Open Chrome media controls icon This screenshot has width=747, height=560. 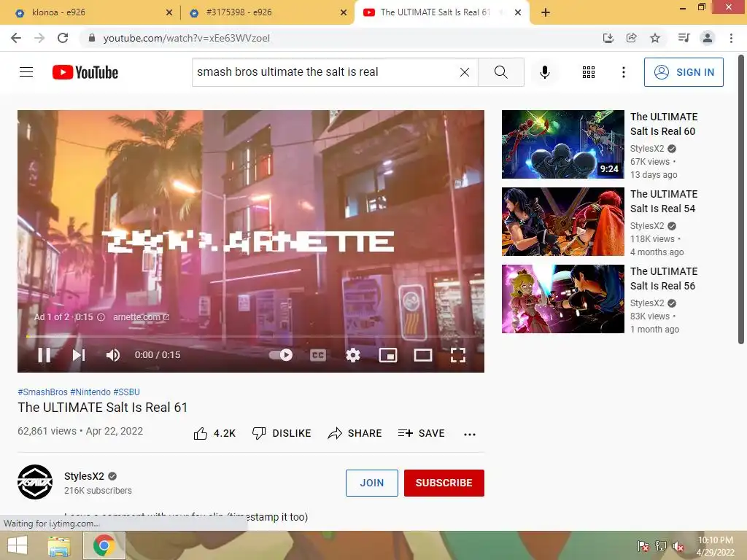coord(684,38)
